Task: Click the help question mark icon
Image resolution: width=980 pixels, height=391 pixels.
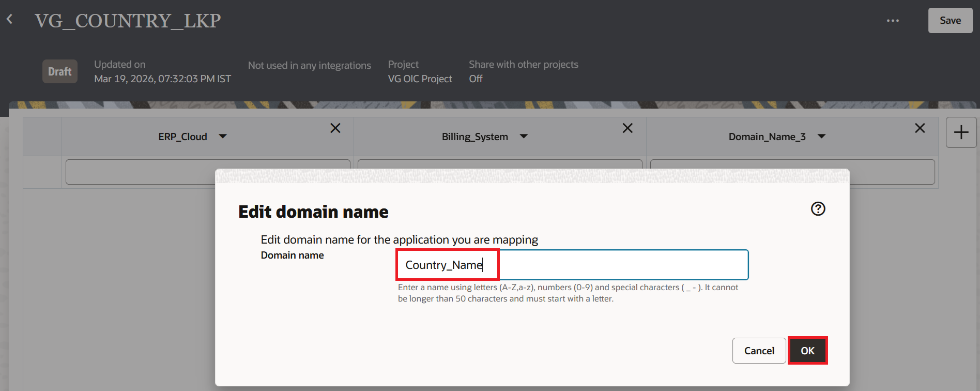Action: (818, 209)
